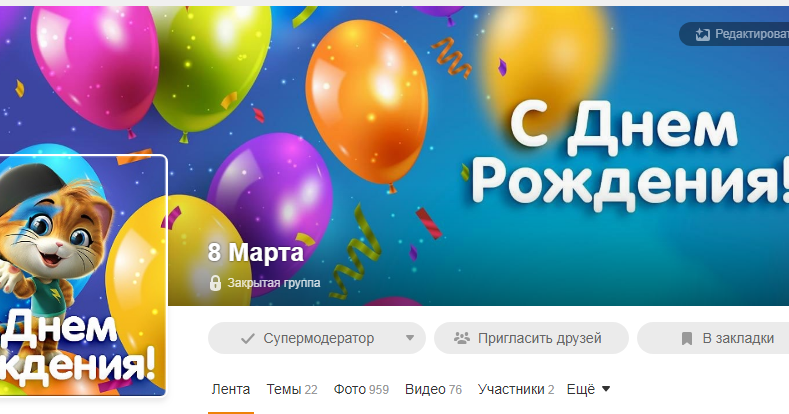Expand the Супермодератор dropdown arrow
Image resolution: width=789 pixels, height=414 pixels.
point(410,338)
